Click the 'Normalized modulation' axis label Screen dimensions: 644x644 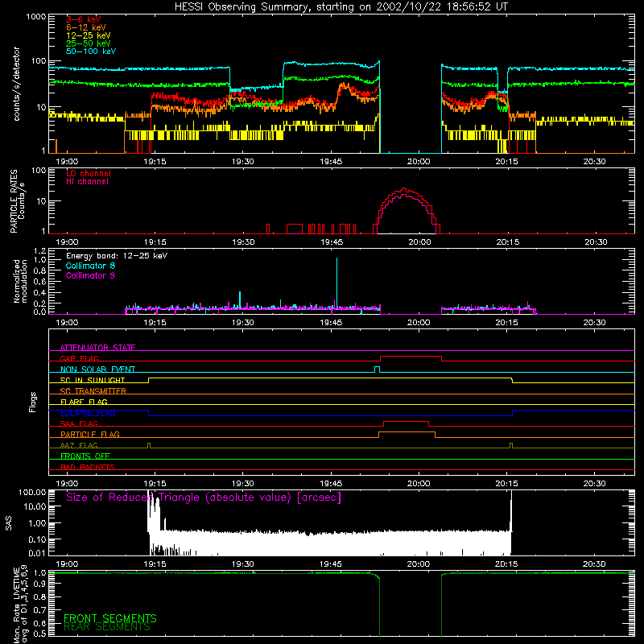click(x=20, y=281)
